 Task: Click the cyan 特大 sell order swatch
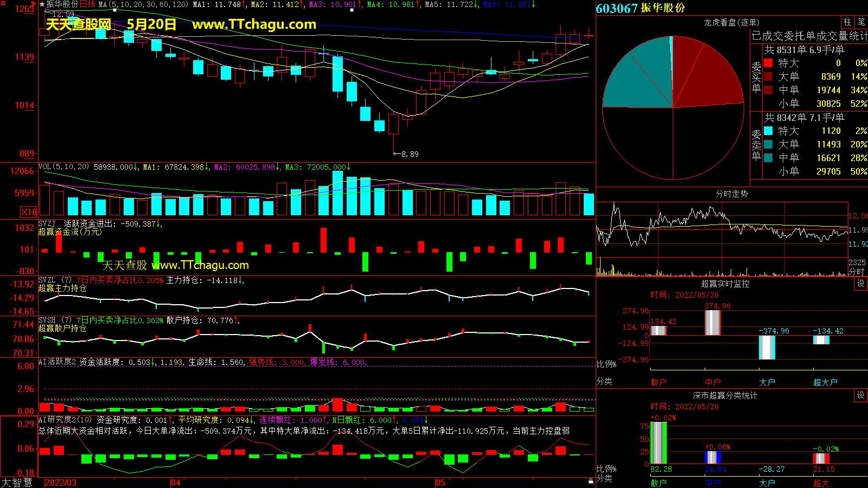point(768,131)
